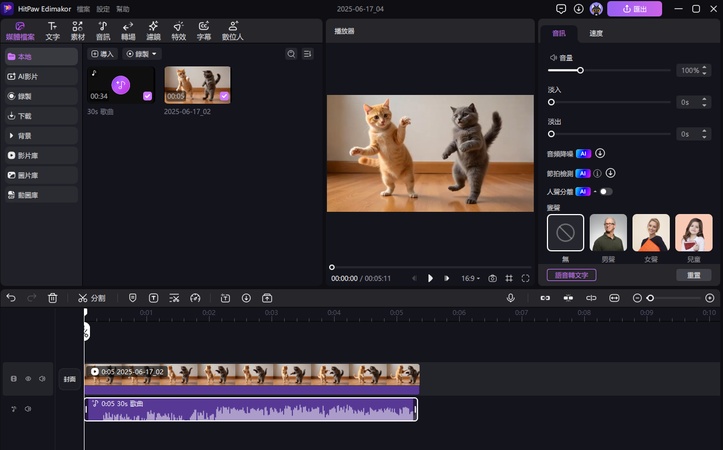Open AI影片 section in sidebar
This screenshot has height=450, width=723.
(x=41, y=77)
